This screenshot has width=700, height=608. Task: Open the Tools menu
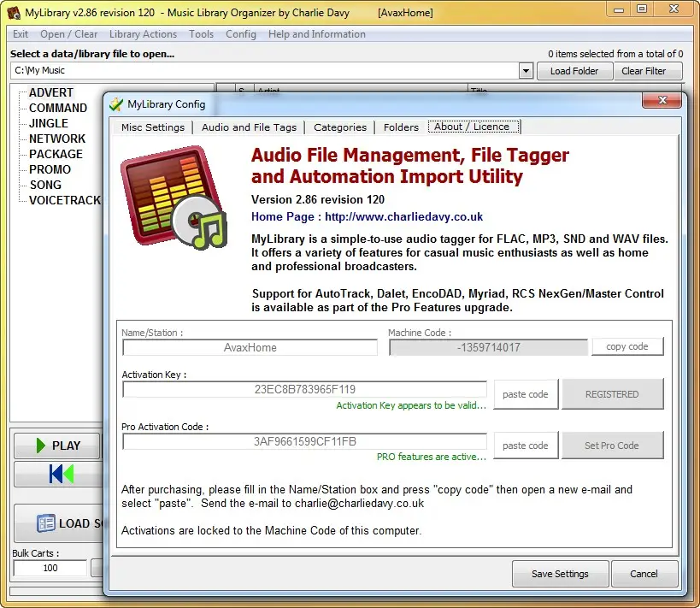[201, 34]
